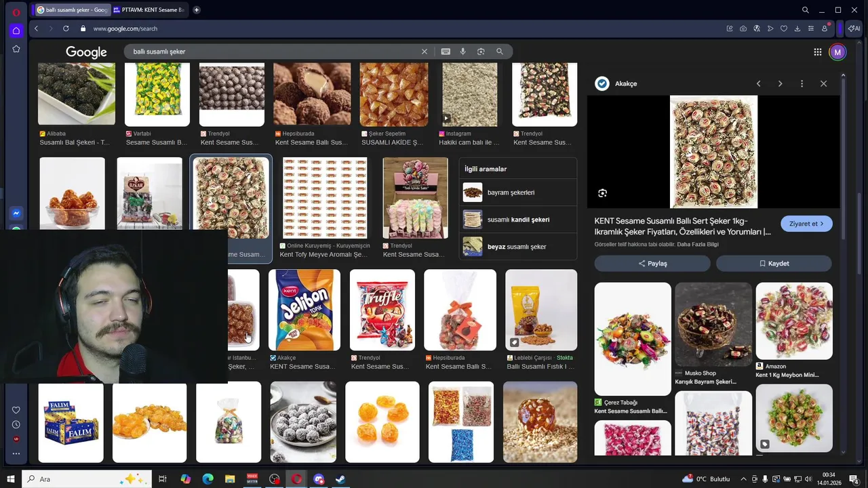Share the image with Paylaş

652,263
